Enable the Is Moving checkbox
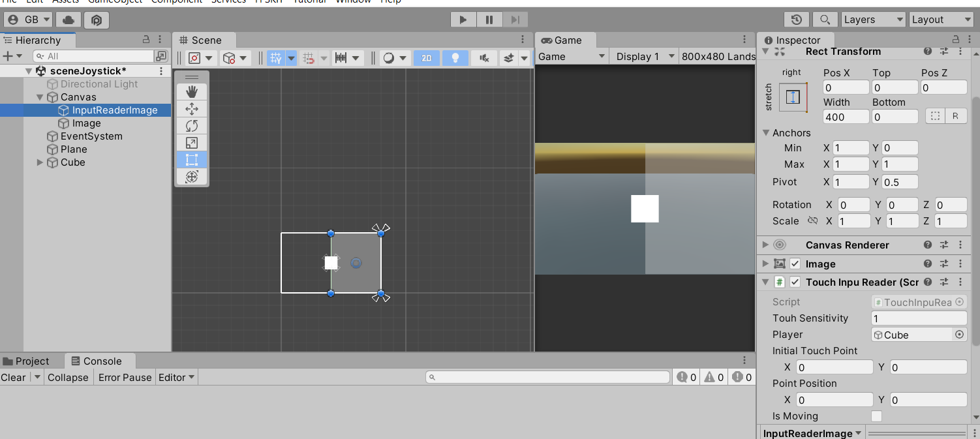Viewport: 980px width, 439px height. coord(876,416)
